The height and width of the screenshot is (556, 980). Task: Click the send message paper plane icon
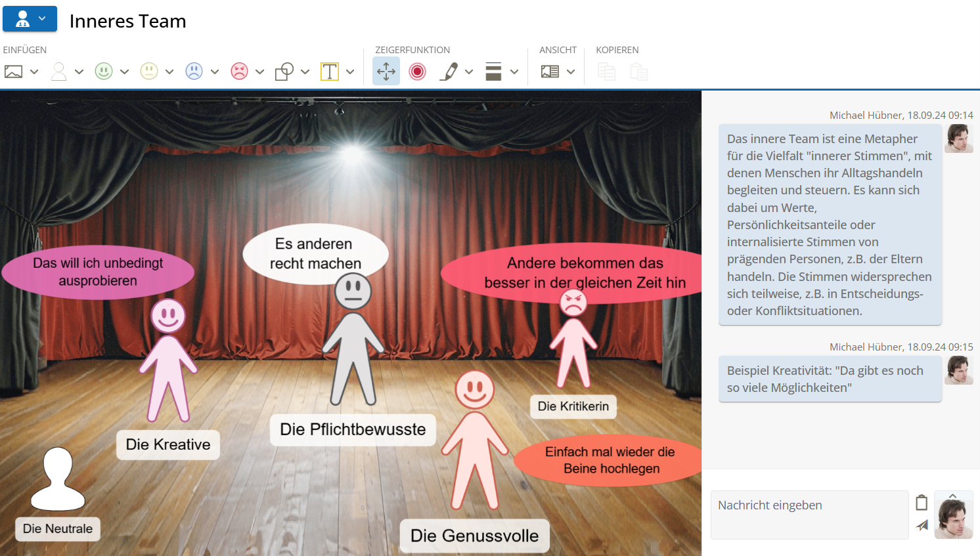tap(922, 525)
